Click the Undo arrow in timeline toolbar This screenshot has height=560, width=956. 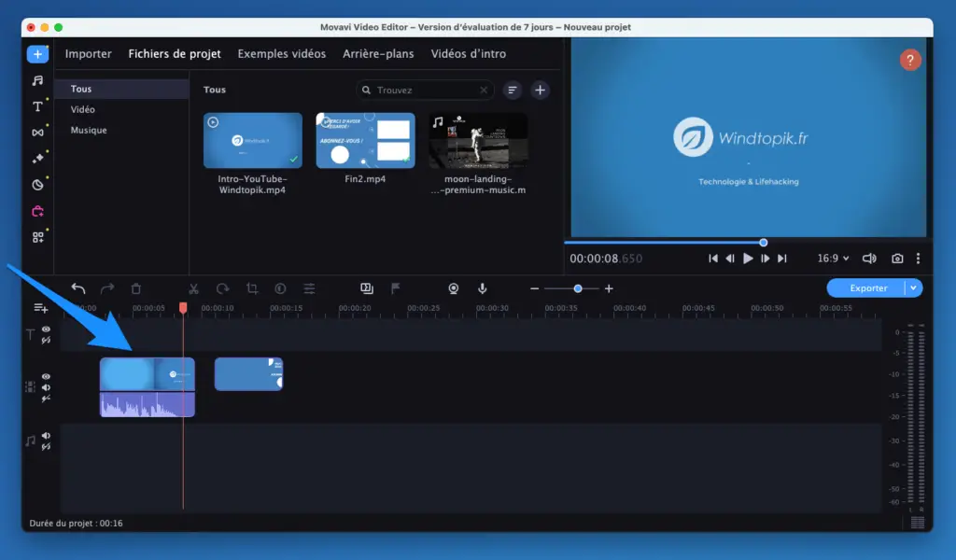tap(78, 288)
